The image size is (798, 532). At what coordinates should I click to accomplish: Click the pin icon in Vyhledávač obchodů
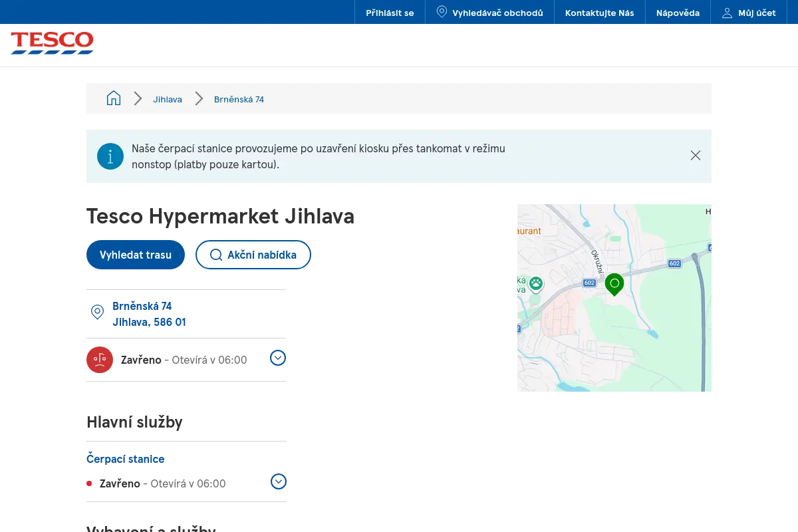click(x=442, y=12)
